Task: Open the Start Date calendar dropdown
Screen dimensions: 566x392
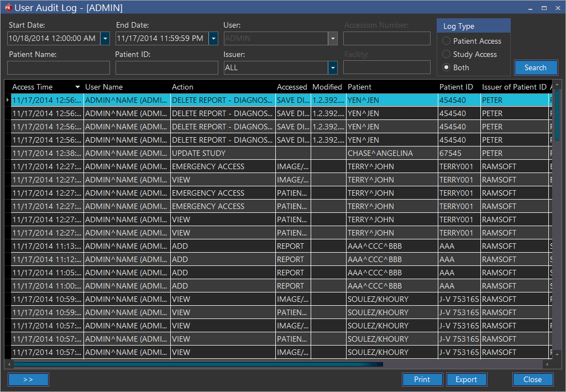Action: click(105, 39)
